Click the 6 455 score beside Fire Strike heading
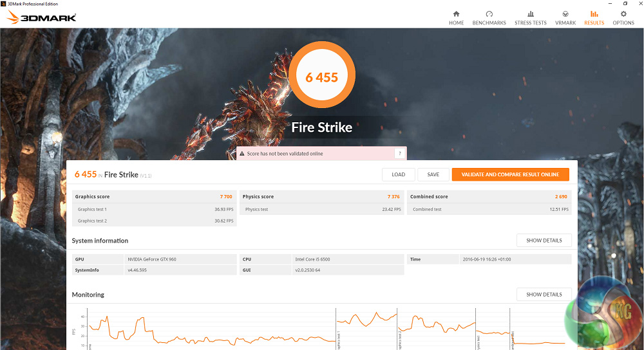The image size is (644, 350). pyautogui.click(x=86, y=174)
